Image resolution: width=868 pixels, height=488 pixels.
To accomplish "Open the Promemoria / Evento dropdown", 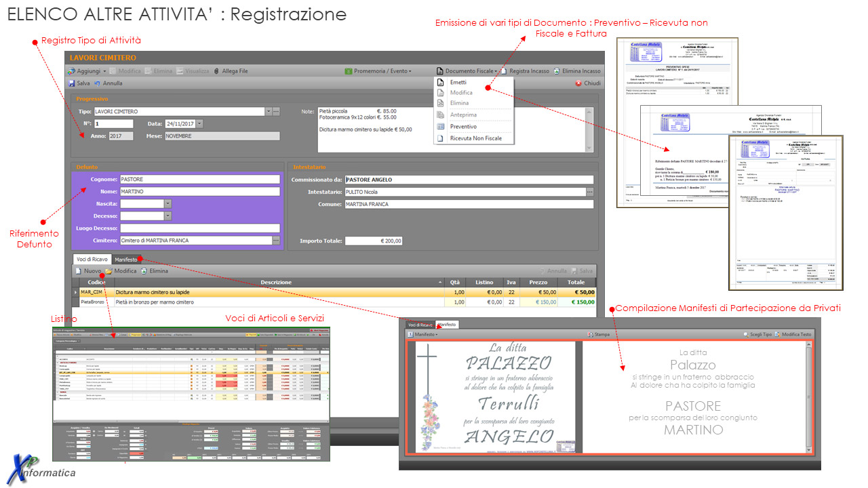I will click(378, 71).
